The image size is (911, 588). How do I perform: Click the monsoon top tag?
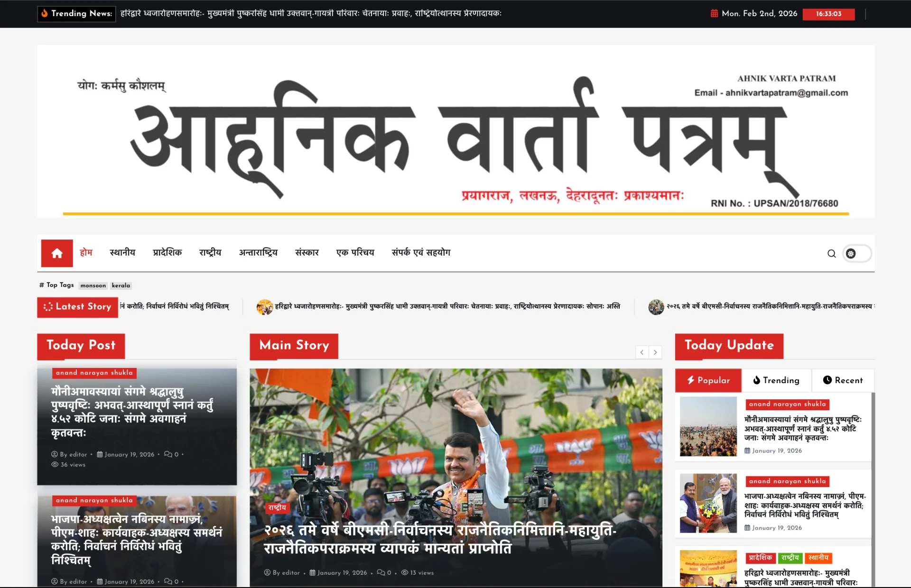coord(93,285)
